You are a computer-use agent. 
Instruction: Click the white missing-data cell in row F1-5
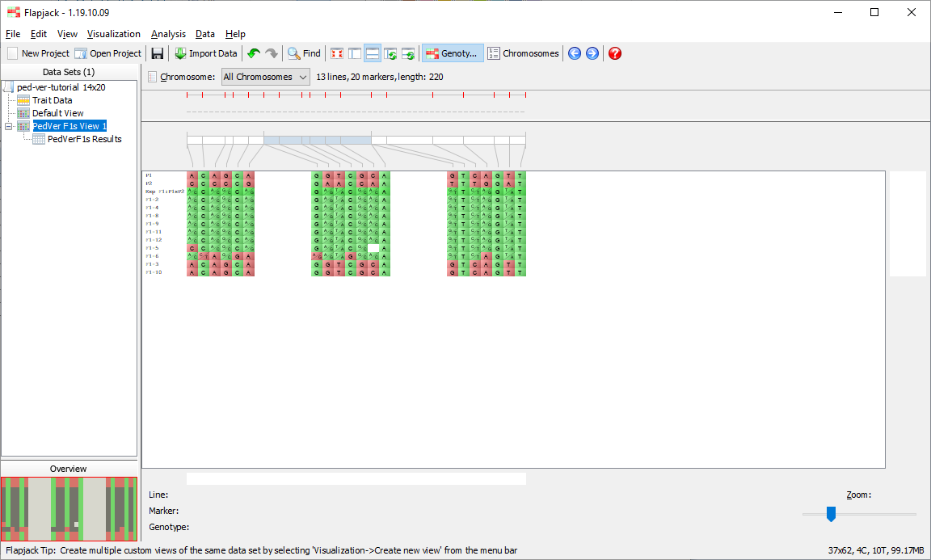pyautogui.click(x=373, y=248)
